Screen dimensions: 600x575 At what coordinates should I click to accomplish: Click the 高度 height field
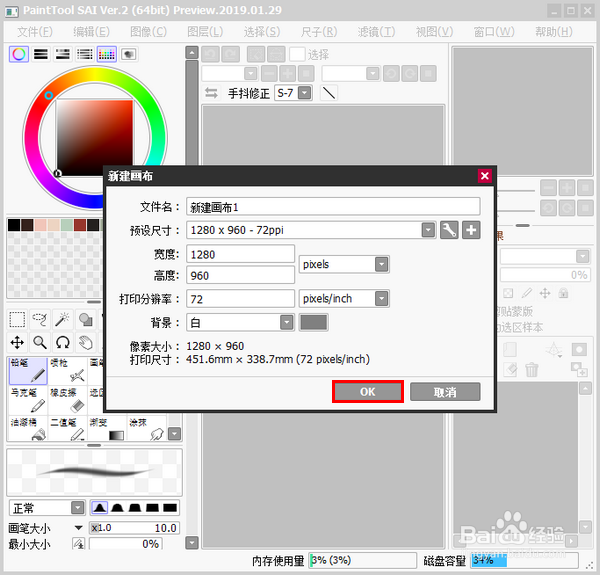coord(240,275)
